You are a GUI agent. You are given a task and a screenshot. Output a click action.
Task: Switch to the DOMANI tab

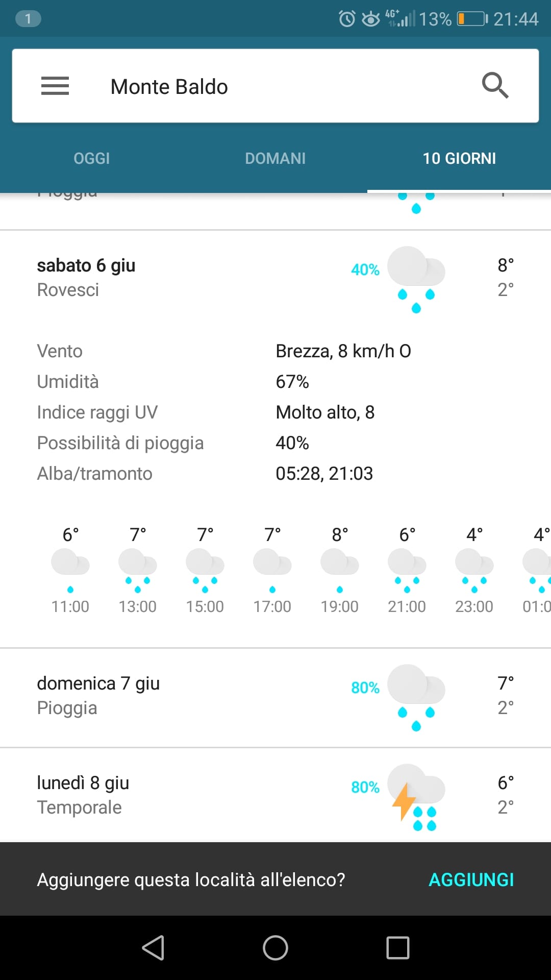[x=275, y=158]
